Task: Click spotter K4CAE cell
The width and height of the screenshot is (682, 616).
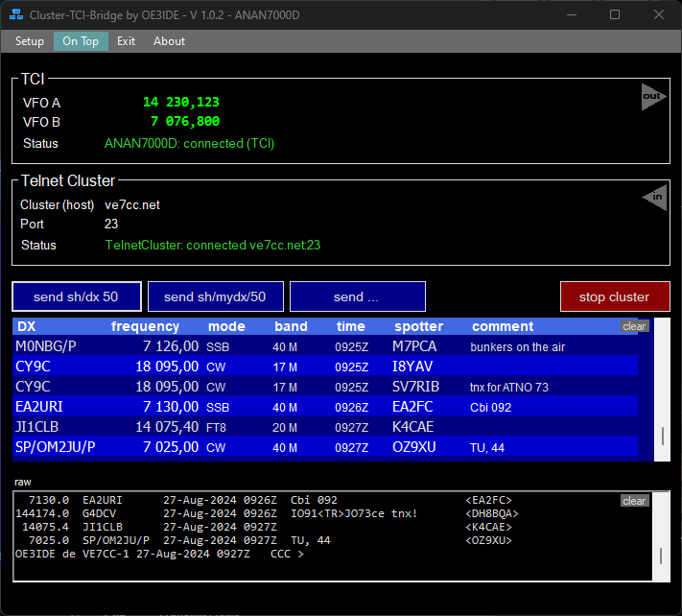Action: 412,427
